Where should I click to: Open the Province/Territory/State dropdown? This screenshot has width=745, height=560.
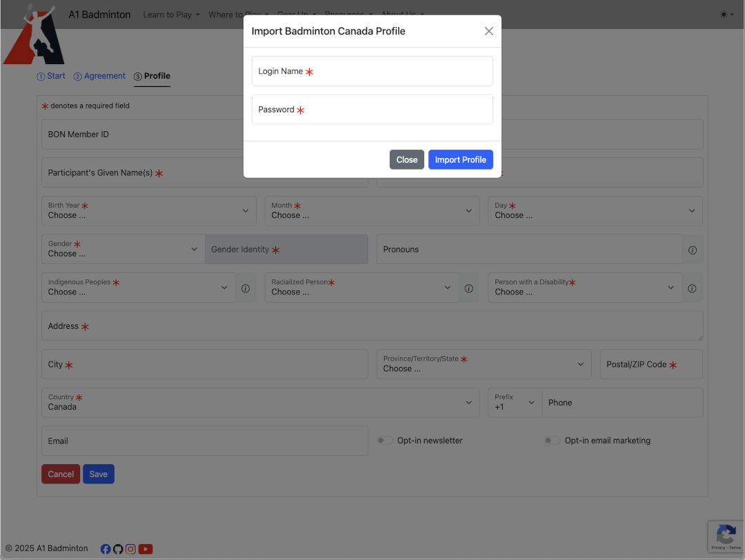point(484,364)
